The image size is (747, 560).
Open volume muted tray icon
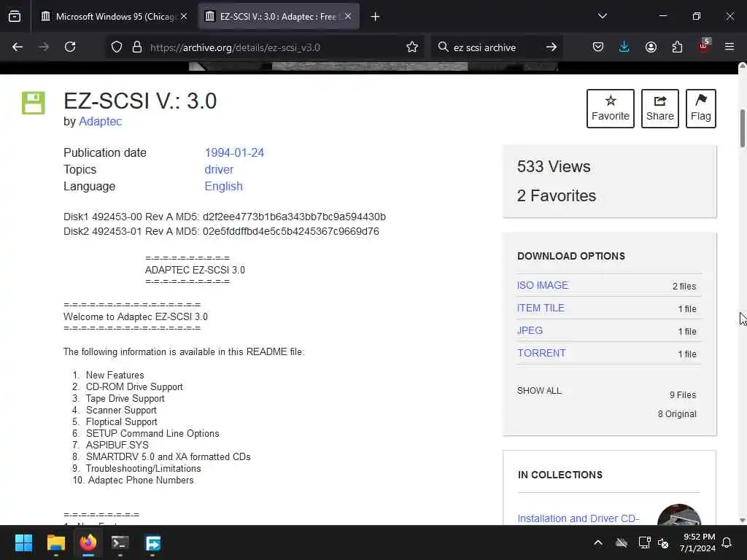coord(663,542)
